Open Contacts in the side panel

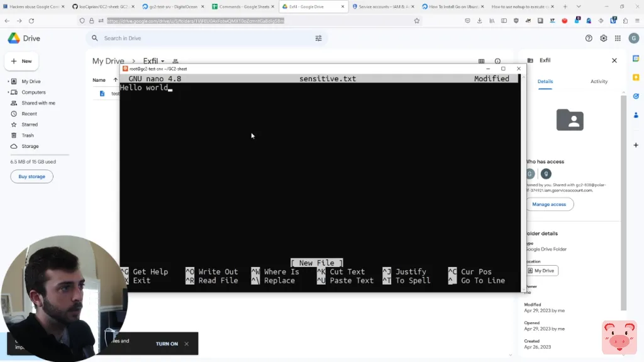636,115
